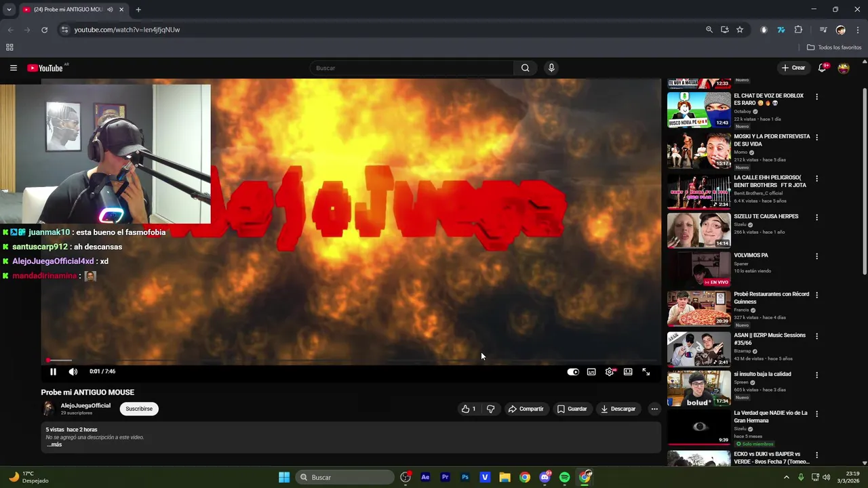This screenshot has width=868, height=488.
Task: Open options for LA CALLE EHH PELIGROSO video
Action: (x=816, y=178)
